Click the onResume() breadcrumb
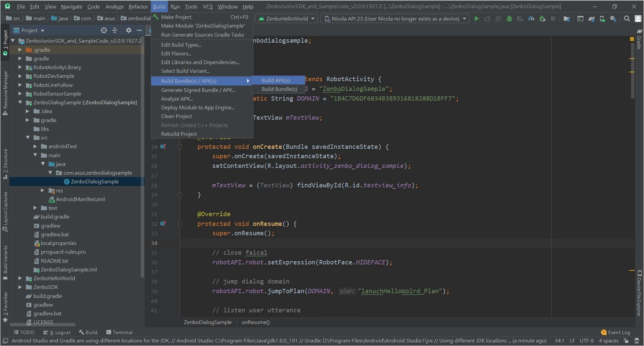This screenshot has height=346, width=644. 255,322
